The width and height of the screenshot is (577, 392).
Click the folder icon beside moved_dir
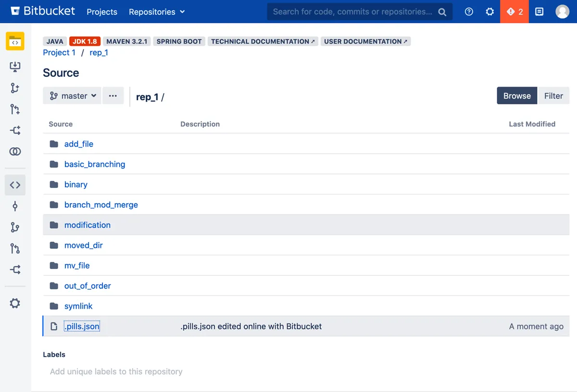tap(54, 245)
